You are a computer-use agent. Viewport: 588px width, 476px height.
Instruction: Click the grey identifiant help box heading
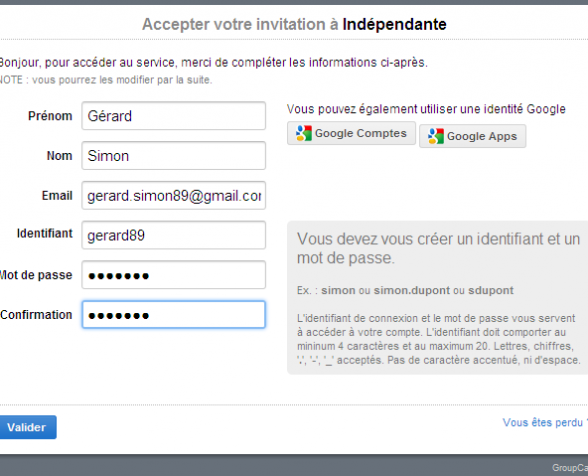[438, 248]
